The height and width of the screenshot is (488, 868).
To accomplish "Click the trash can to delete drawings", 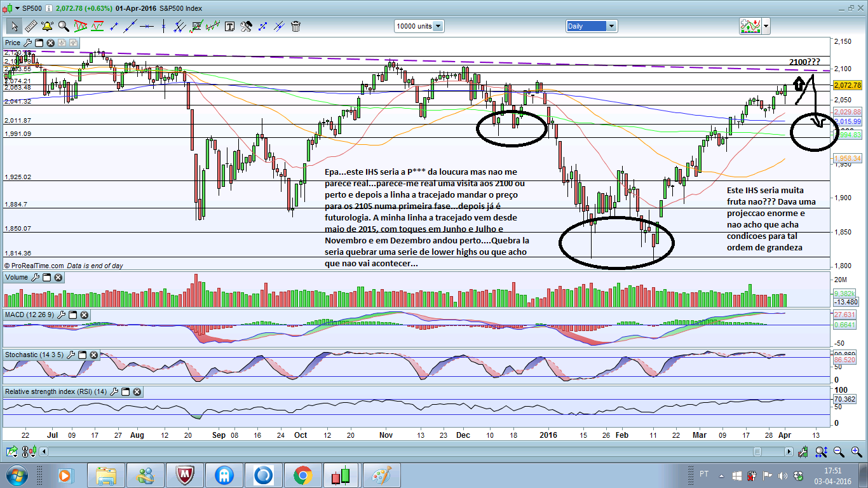I will click(296, 26).
